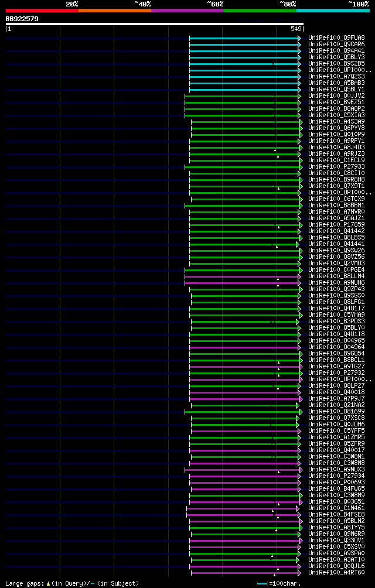Select label UniRef100_C1ECL9
375x588 pixels.
[x=336, y=160]
